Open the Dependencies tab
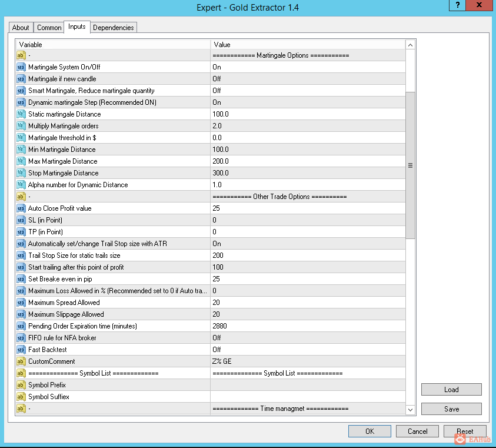The width and height of the screenshot is (496, 448). coord(113,28)
